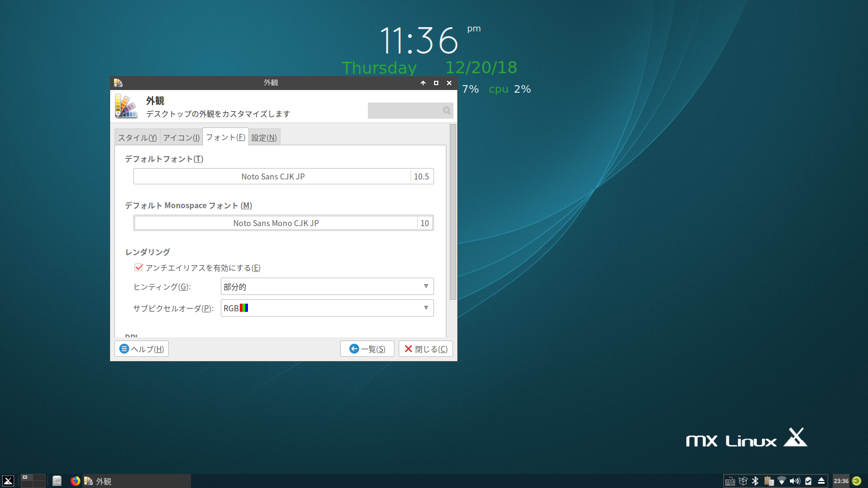Viewport: 868px width, 488px height.
Task: Click the title bar window menu icon
Action: pos(118,83)
